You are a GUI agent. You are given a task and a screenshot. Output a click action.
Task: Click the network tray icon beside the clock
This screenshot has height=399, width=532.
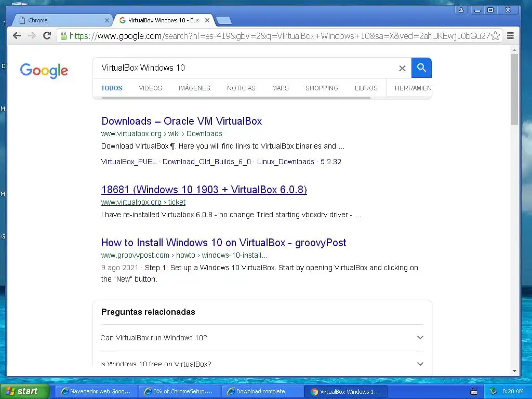click(x=494, y=391)
